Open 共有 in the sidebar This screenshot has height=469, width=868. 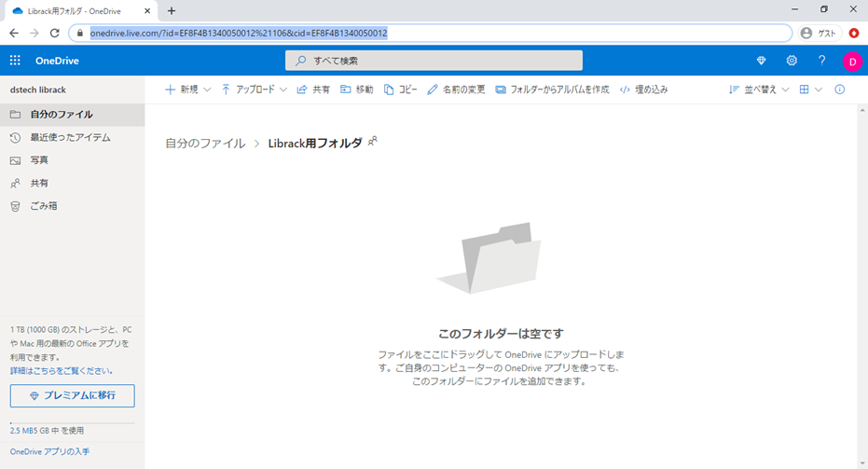pos(73,184)
